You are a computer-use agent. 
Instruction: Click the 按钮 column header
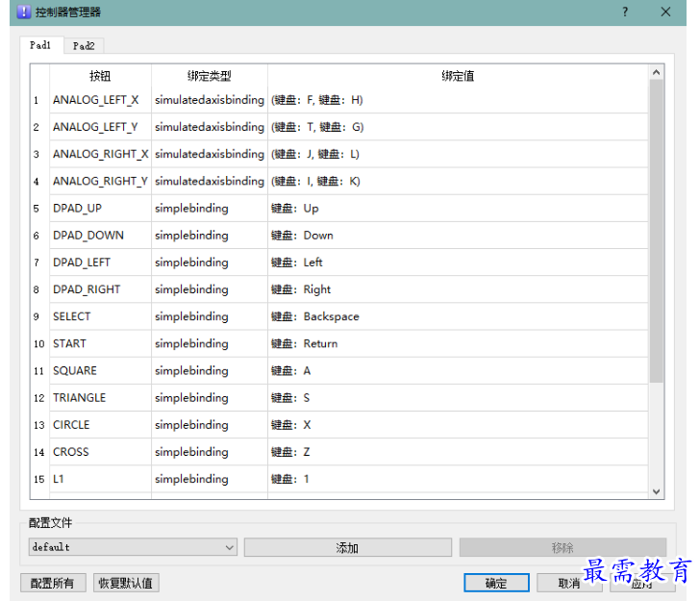(x=100, y=76)
